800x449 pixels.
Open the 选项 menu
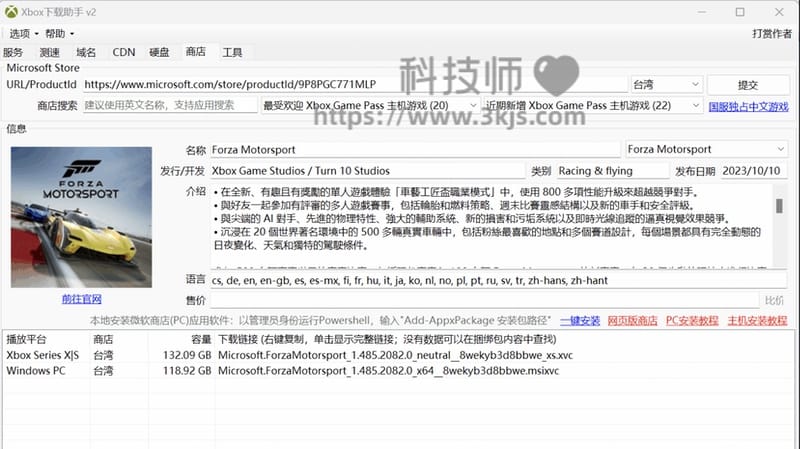click(x=23, y=34)
